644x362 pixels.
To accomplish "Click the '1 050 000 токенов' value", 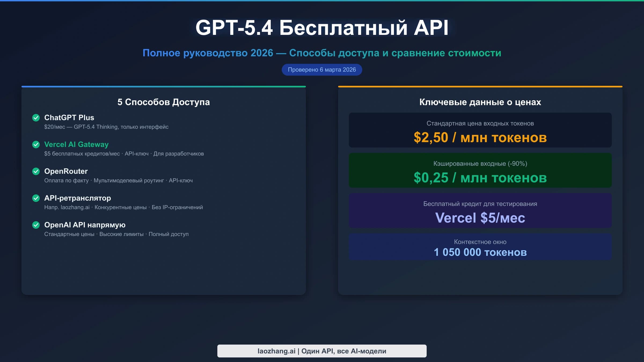I will pyautogui.click(x=480, y=252).
